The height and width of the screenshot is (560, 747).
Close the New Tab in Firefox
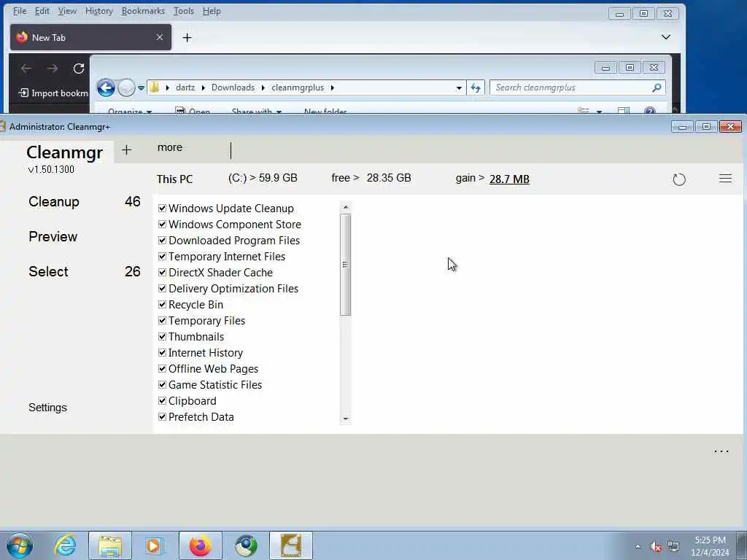pyautogui.click(x=160, y=37)
